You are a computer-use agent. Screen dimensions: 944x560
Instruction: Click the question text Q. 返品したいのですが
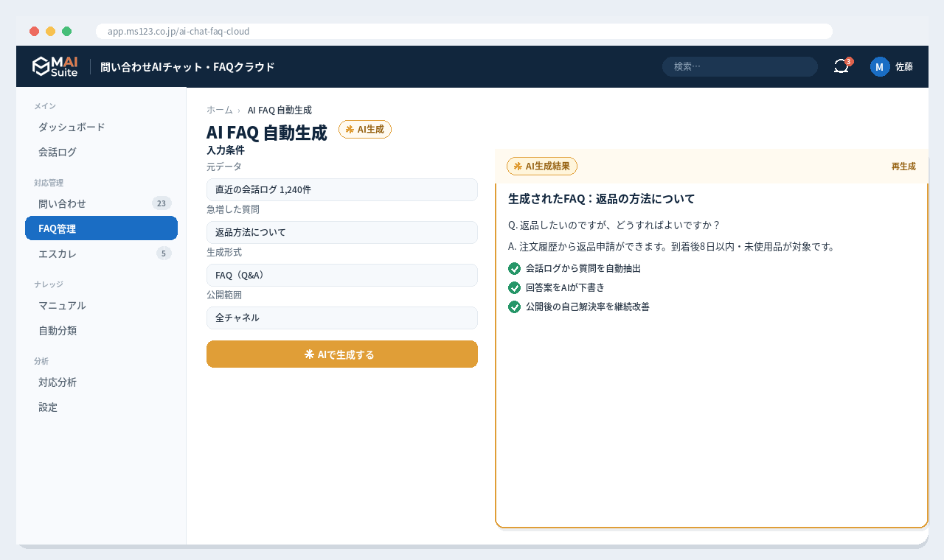(614, 225)
